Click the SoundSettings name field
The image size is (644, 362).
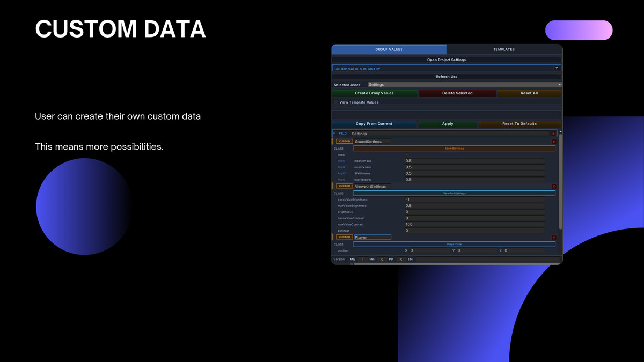tap(372, 142)
